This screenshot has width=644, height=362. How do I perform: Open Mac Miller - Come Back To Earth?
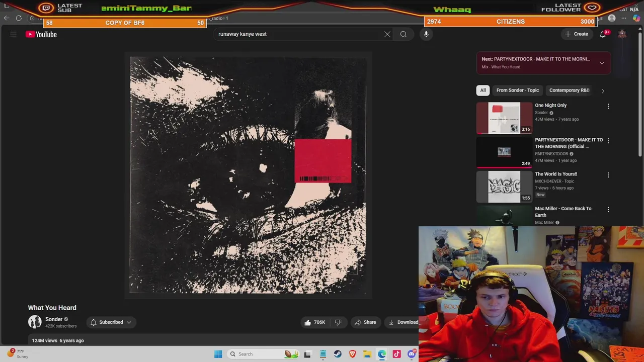[x=563, y=212]
